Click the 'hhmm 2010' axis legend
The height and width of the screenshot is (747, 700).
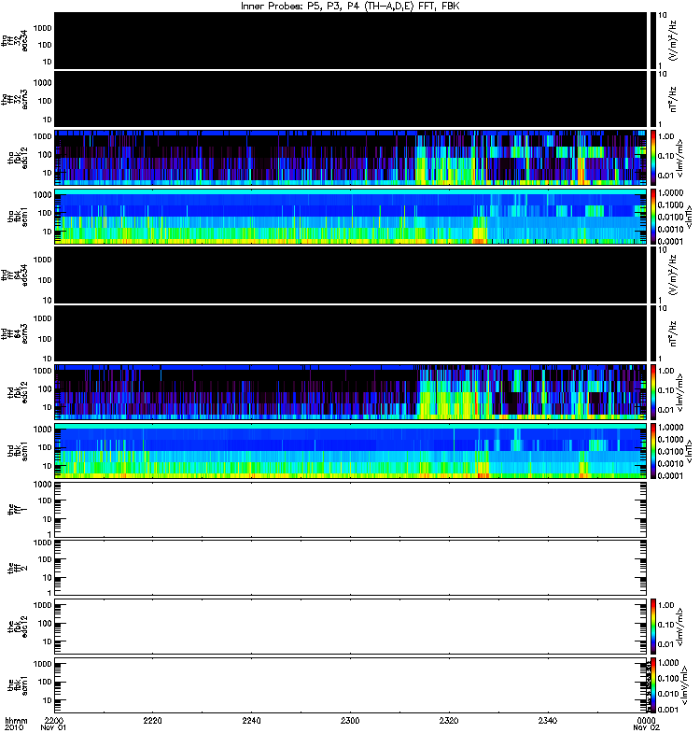click(x=16, y=725)
